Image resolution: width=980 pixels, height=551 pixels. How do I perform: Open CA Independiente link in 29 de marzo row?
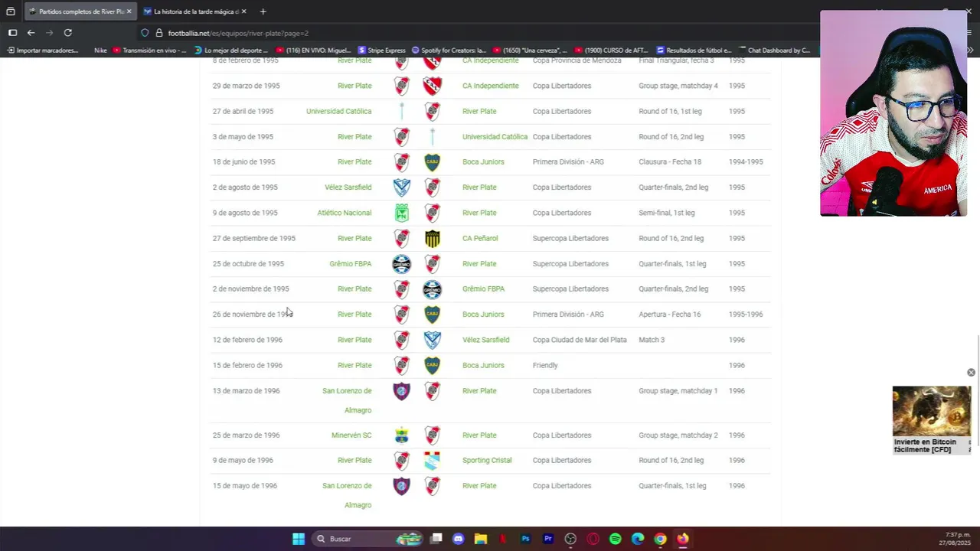pos(490,86)
